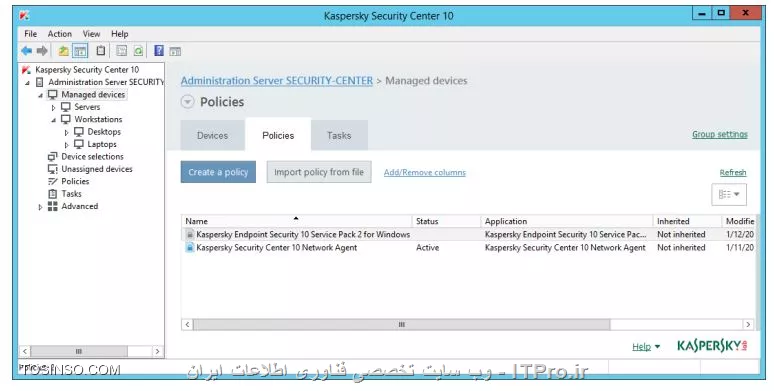Collapse the Policies section round arrow
The height and width of the screenshot is (391, 774).
tap(188, 102)
